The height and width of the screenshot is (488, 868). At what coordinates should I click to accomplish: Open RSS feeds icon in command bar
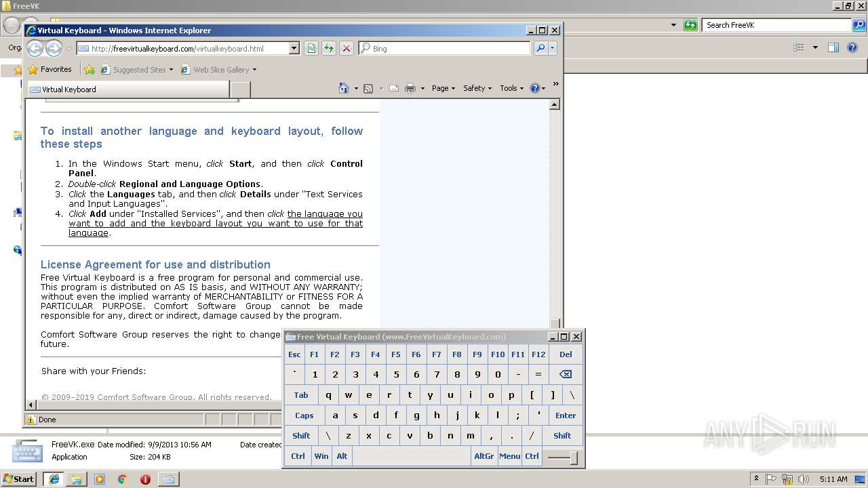[368, 88]
